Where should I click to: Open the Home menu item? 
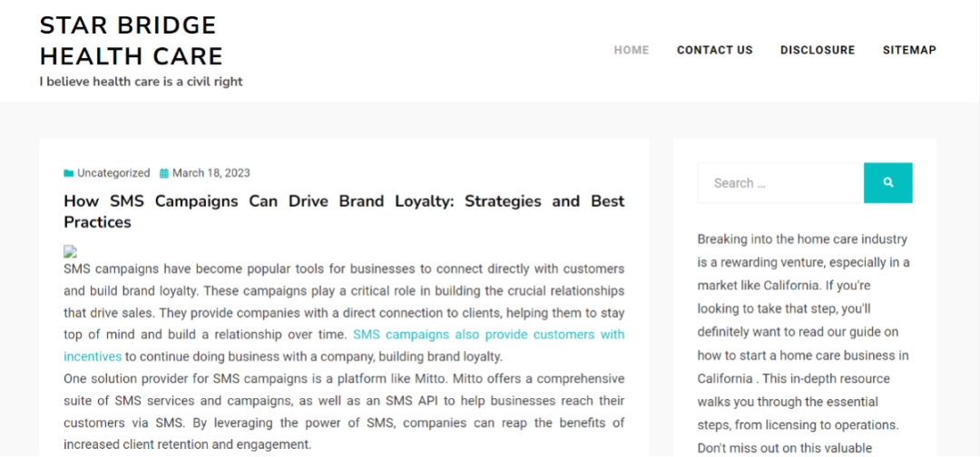pyautogui.click(x=632, y=50)
